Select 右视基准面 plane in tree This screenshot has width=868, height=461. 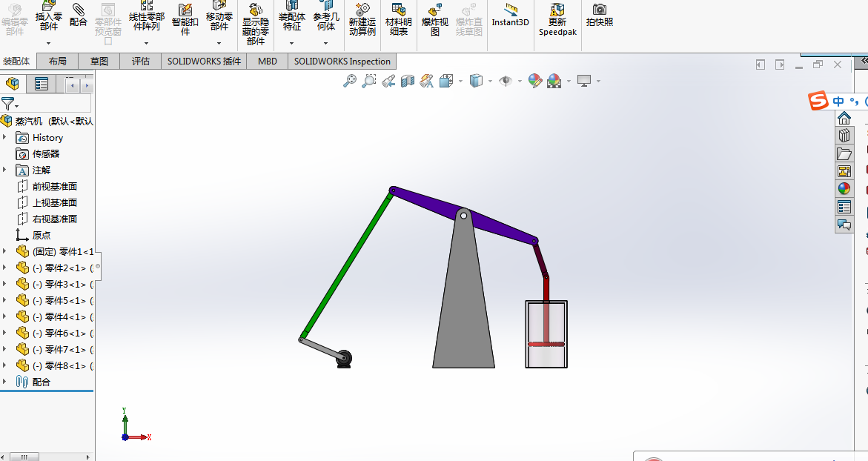point(54,219)
